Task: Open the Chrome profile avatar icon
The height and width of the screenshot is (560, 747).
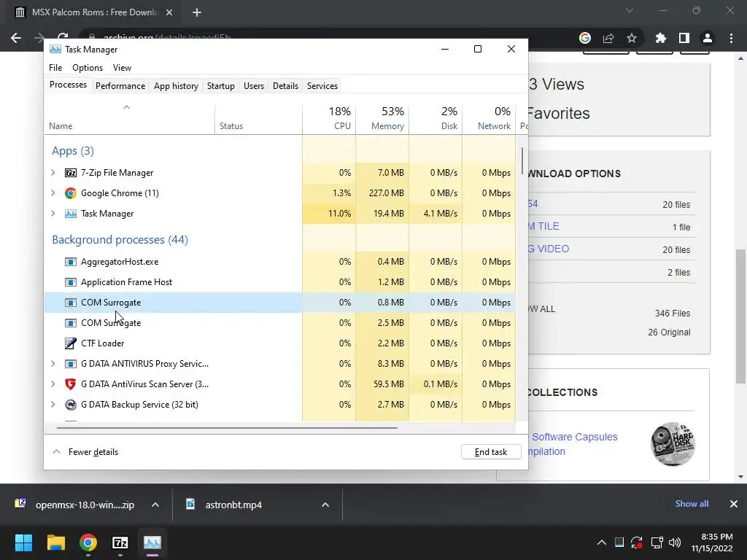Action: point(708,38)
